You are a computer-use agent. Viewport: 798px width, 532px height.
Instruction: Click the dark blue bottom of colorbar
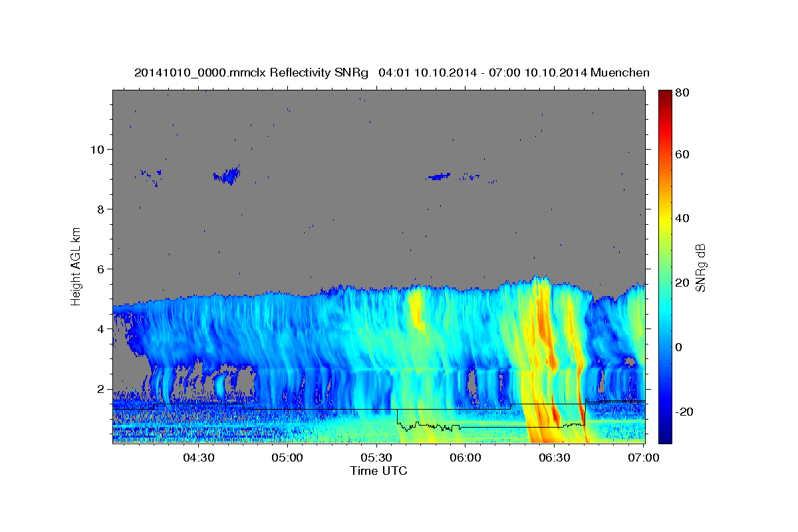(x=665, y=436)
